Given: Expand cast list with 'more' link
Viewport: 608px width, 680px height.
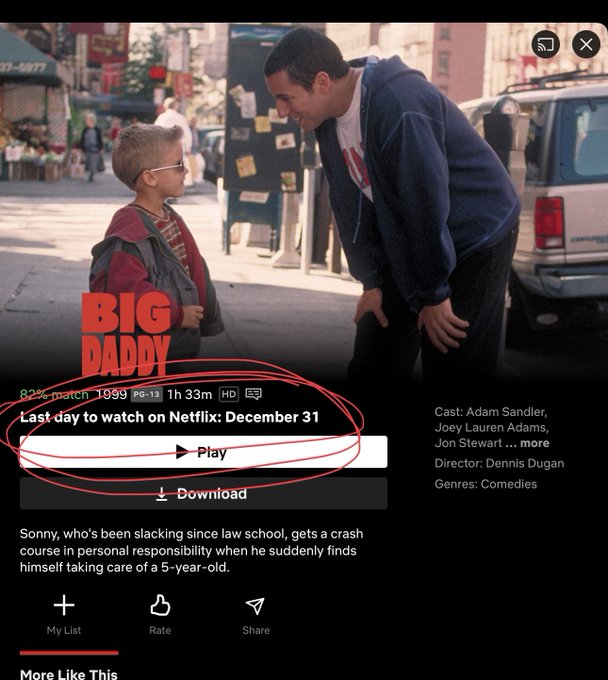Looking at the screenshot, I should pyautogui.click(x=534, y=443).
